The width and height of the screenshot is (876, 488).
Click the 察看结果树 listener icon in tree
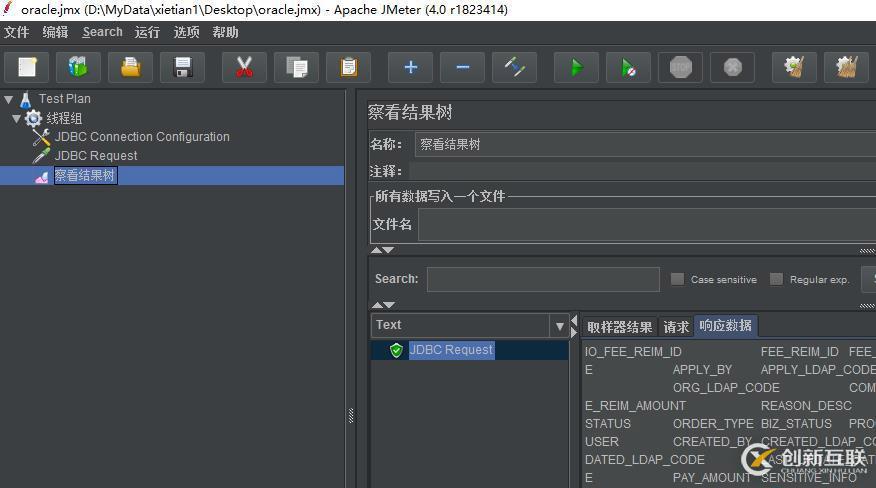coord(42,178)
